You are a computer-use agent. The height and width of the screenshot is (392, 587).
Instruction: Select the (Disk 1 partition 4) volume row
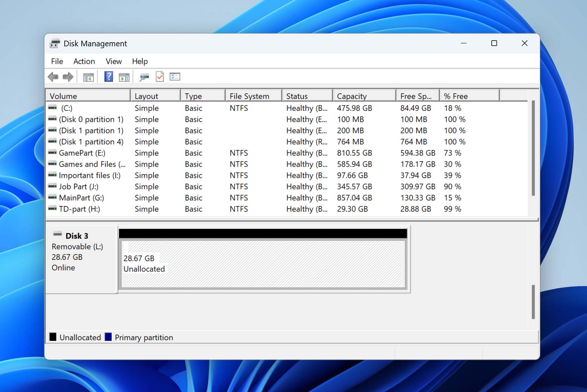click(x=287, y=142)
